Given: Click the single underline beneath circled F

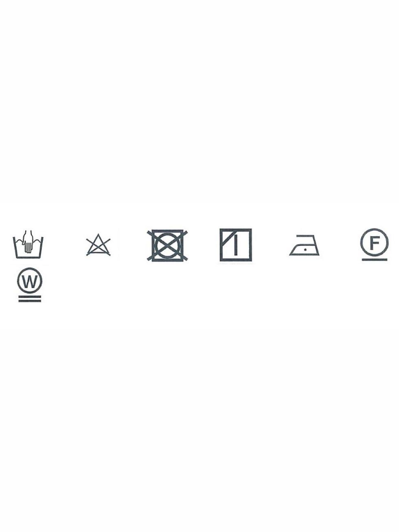Looking at the screenshot, I should [x=375, y=259].
